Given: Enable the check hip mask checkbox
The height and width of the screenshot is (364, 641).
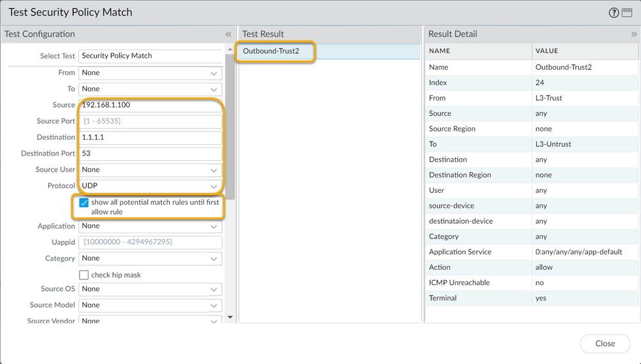Looking at the screenshot, I should 83,275.
